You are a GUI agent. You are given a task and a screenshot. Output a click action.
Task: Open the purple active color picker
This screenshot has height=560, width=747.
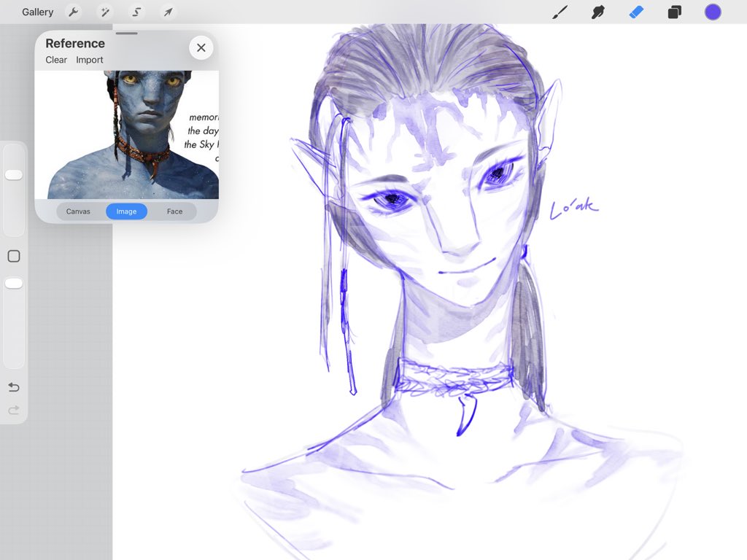tap(713, 12)
